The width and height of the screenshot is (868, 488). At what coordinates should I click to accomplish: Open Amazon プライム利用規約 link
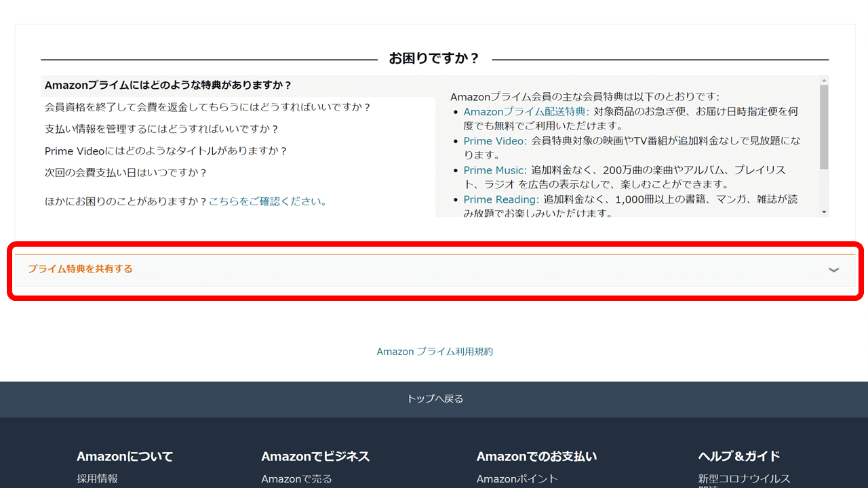coord(435,352)
